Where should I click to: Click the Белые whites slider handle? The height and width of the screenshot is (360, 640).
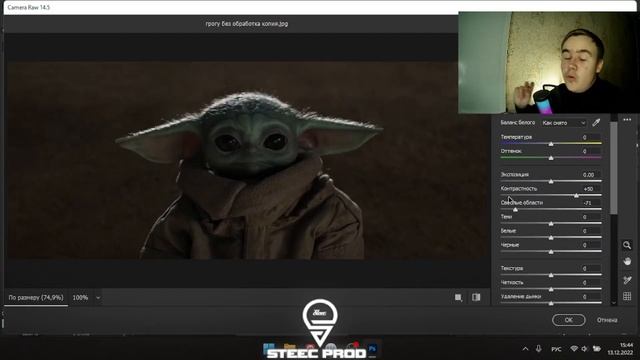point(551,238)
